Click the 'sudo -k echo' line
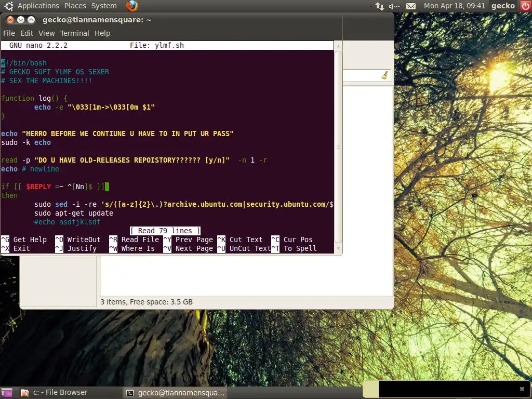Image resolution: width=532 pixels, height=399 pixels. tap(26, 142)
